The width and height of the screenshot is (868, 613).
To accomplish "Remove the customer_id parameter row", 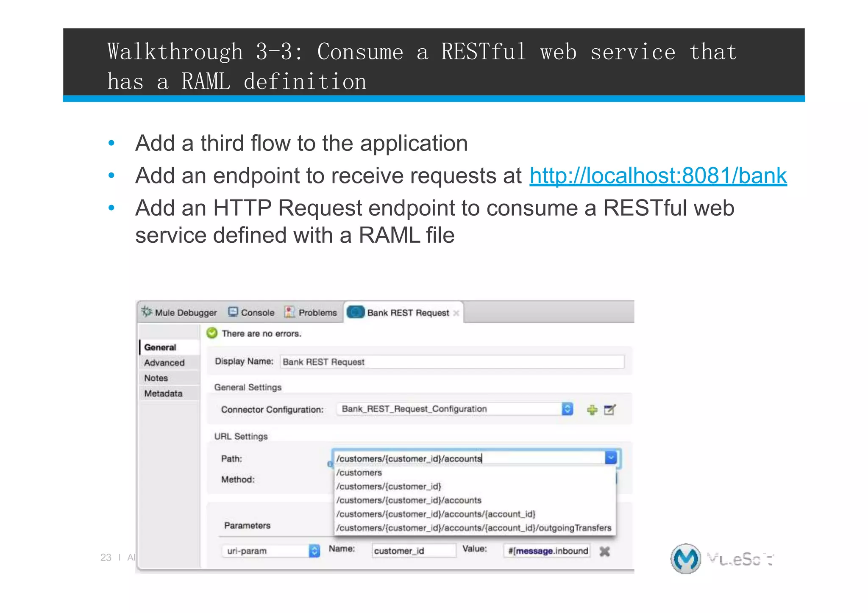I will click(605, 551).
